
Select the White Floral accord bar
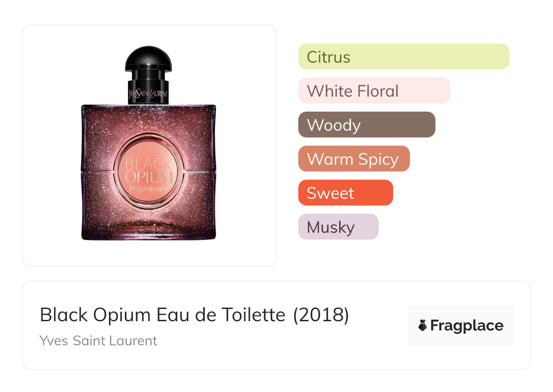point(374,91)
